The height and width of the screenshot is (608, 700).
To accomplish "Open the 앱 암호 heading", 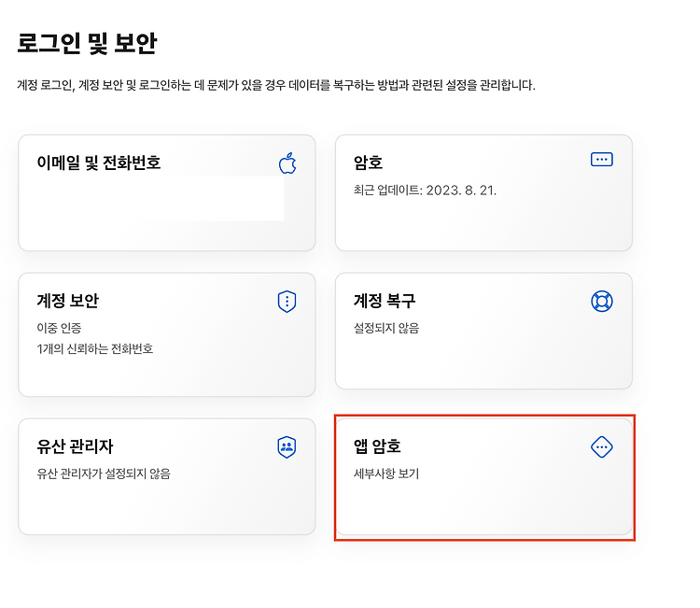I will [377, 446].
